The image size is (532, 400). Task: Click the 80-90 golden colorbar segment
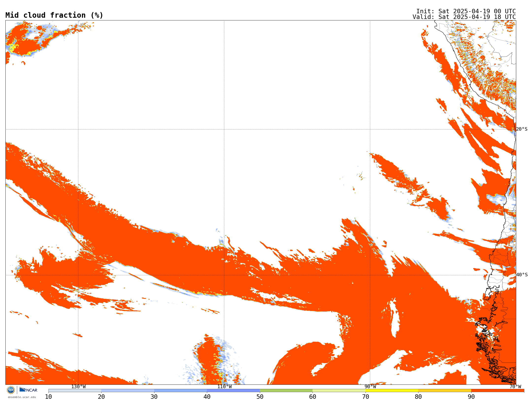tap(445, 391)
